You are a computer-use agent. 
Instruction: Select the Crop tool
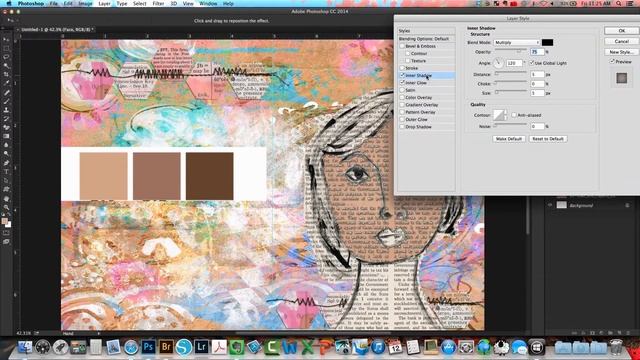pyautogui.click(x=6, y=75)
